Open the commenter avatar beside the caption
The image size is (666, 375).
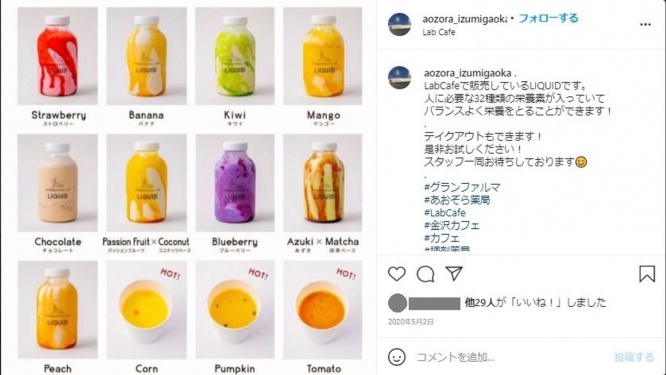400,78
